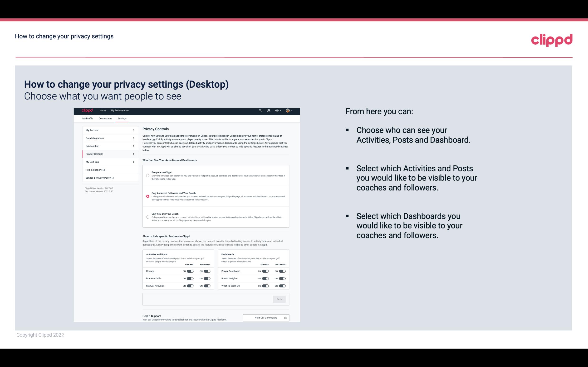
Task: Select the search icon in top nav bar
Action: [x=260, y=110]
